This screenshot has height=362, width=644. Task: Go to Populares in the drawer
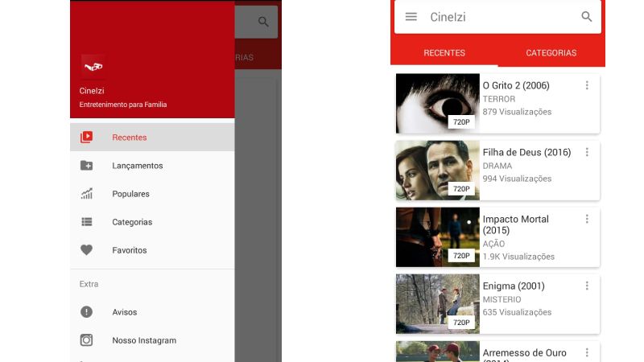click(x=131, y=194)
